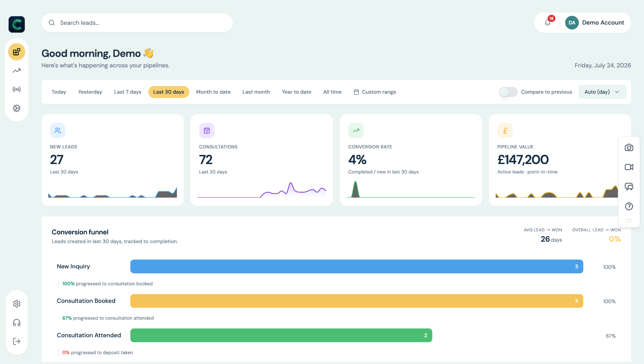This screenshot has height=364, width=644.
Task: Click the Pipeline Value sparkline chart
Action: [557, 191]
